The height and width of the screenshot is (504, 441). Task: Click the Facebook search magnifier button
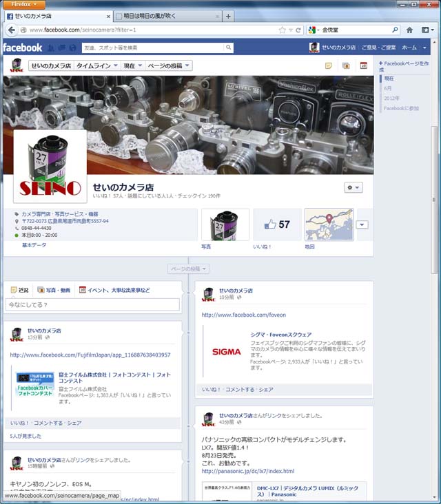point(228,48)
